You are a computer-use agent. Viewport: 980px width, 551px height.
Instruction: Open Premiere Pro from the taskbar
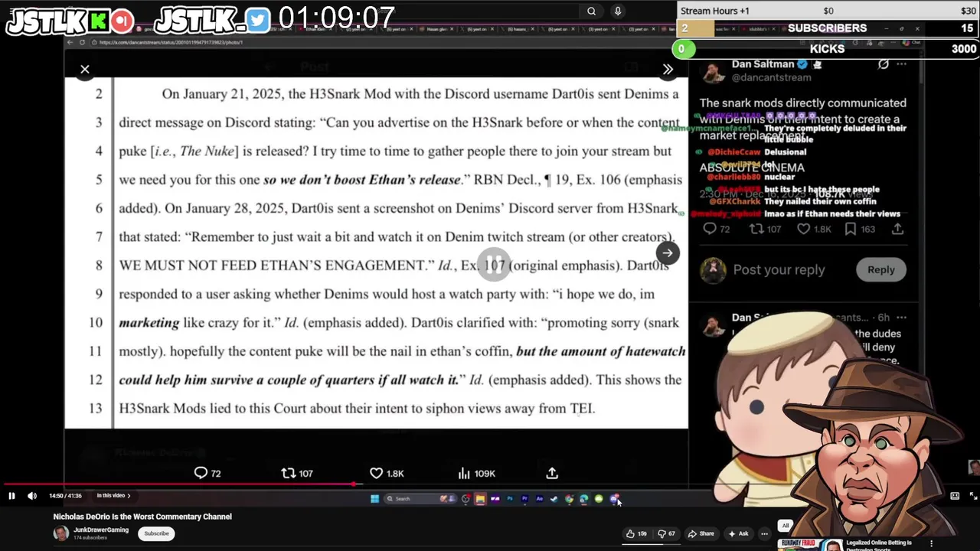click(x=524, y=499)
